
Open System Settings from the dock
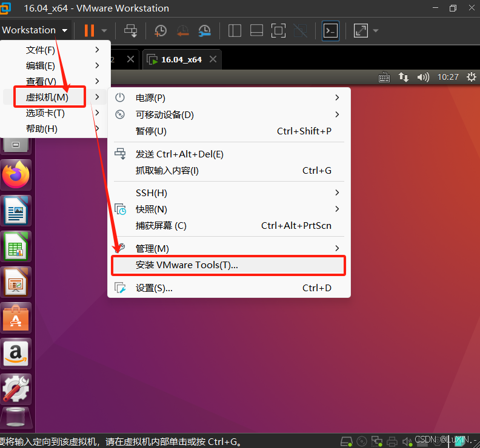tap(16, 389)
